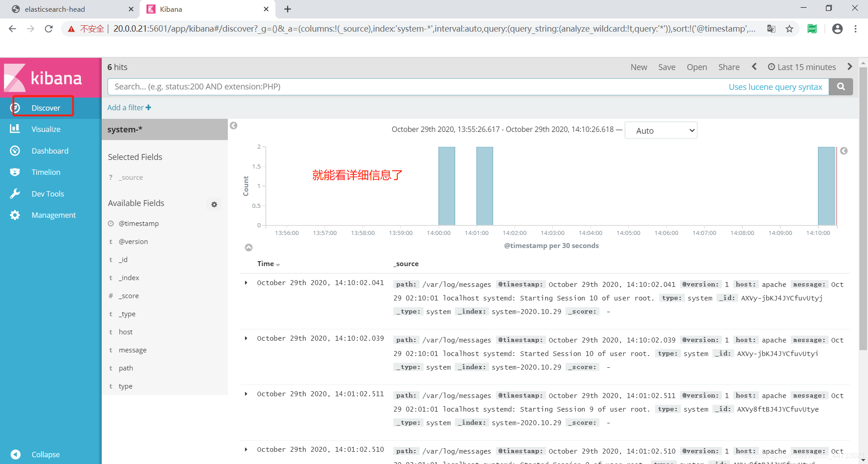Click the translate page icon
This screenshot has height=464, width=868.
click(x=771, y=29)
